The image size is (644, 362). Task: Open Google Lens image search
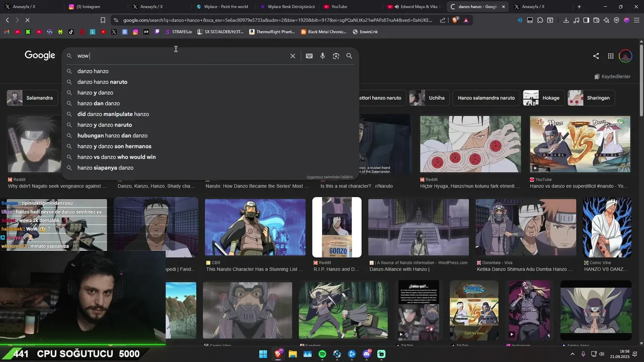(x=336, y=56)
